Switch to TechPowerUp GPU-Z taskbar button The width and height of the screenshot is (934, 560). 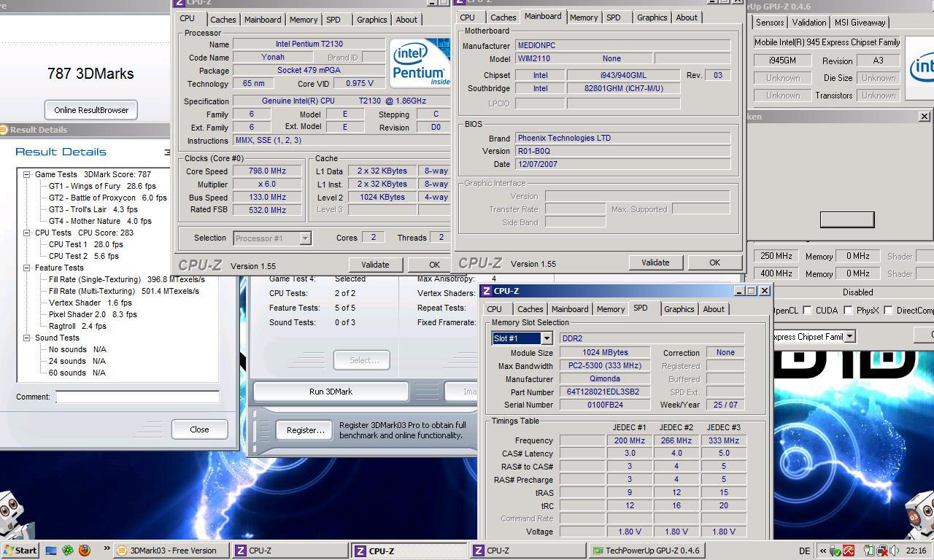pyautogui.click(x=647, y=551)
